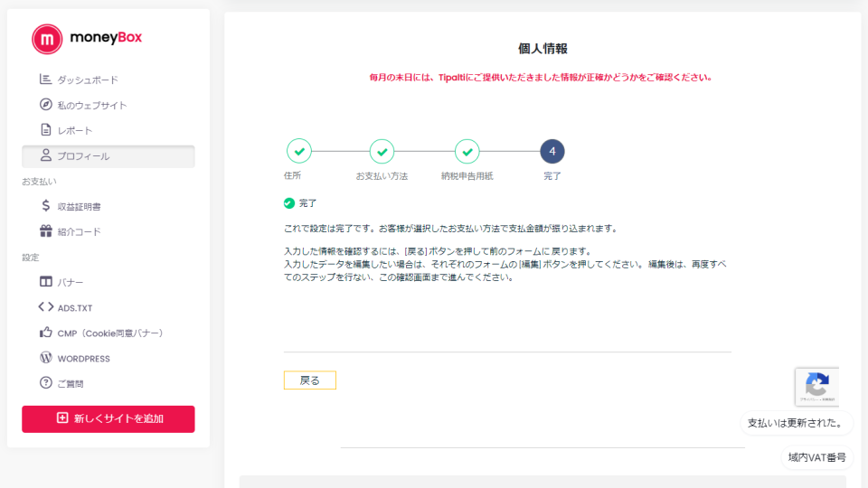868x488 pixels.
Task: Click the thumbs-up icon for CMP
Action: point(46,333)
